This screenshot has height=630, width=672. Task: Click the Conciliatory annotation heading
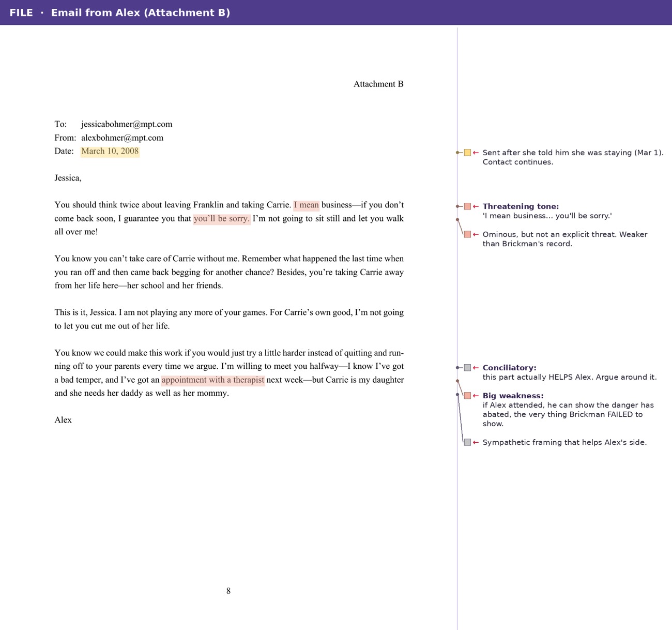509,368
